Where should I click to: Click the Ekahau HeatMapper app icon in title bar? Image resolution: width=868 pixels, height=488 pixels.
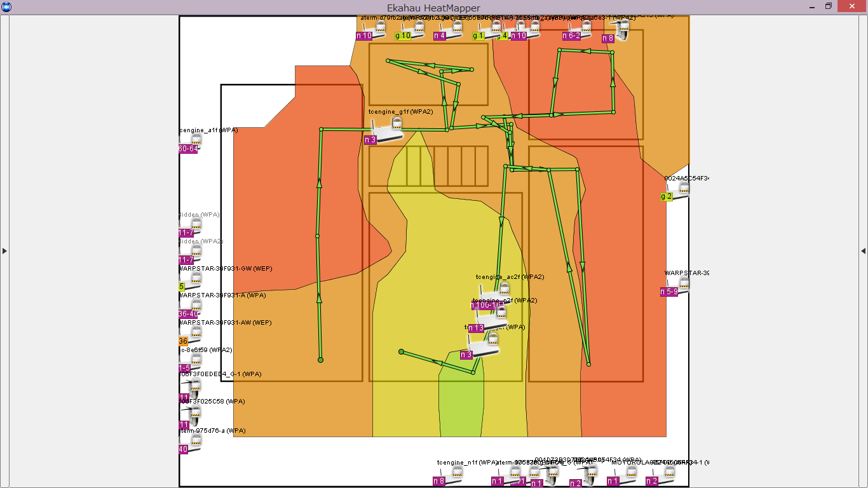pyautogui.click(x=6, y=6)
